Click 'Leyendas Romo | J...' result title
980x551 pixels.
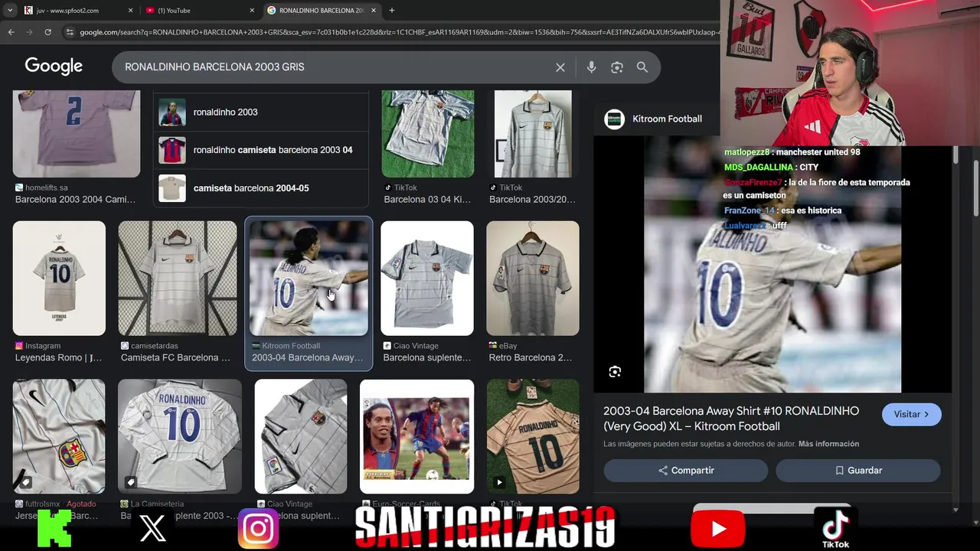(x=59, y=357)
